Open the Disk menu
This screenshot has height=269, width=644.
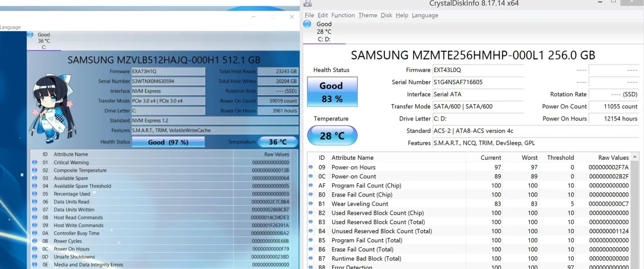point(386,15)
